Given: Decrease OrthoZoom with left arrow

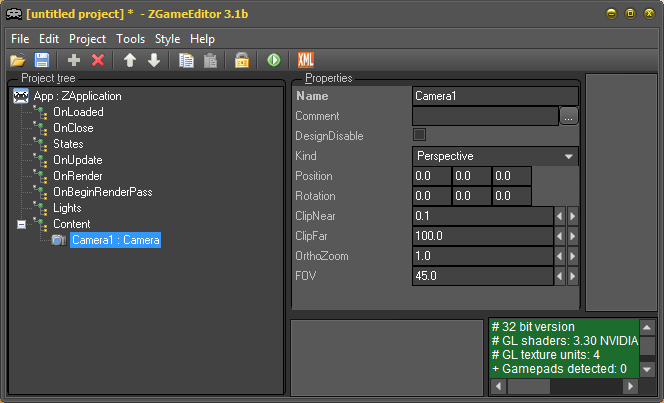Looking at the screenshot, I should click(x=560, y=256).
